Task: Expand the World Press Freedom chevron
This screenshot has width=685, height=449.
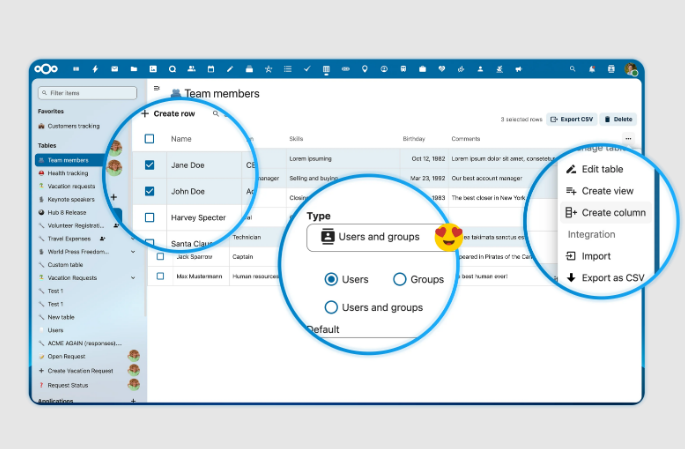Action: 133,252
